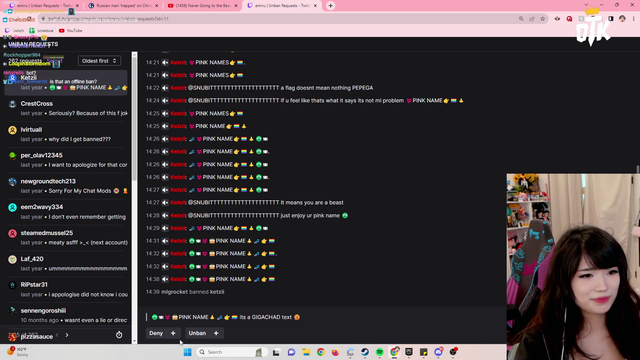Close the 'Russian man trapped' tab
Viewport: 640px width, 360px height.
pos(156,6)
